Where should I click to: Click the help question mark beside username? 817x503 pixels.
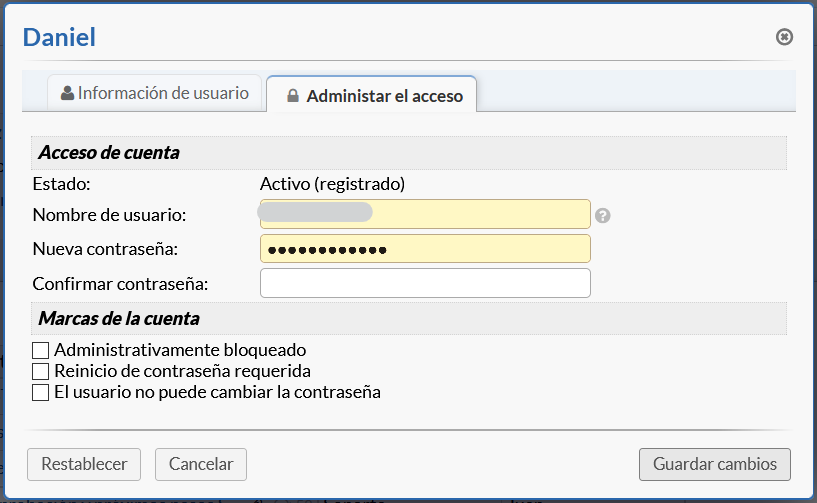pos(603,215)
